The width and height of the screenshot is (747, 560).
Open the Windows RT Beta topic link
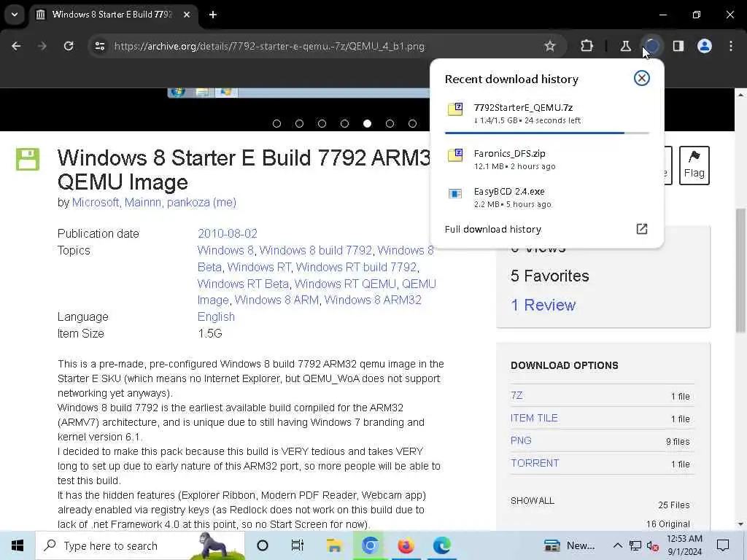243,284
